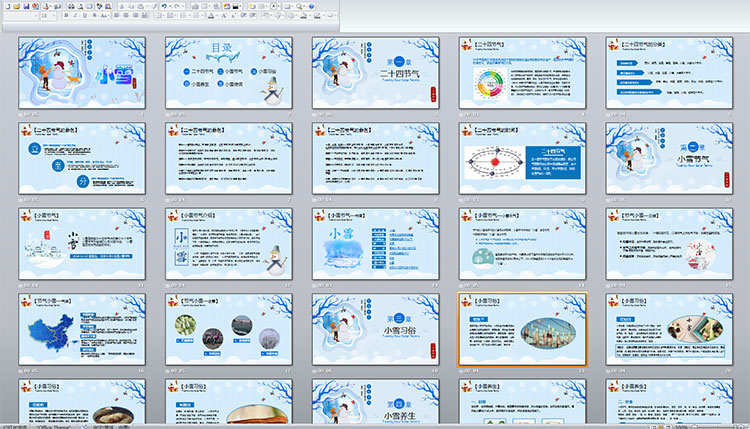The width and height of the screenshot is (750, 429).
Task: Click the Save floppy disk icon
Action: coord(26,6)
